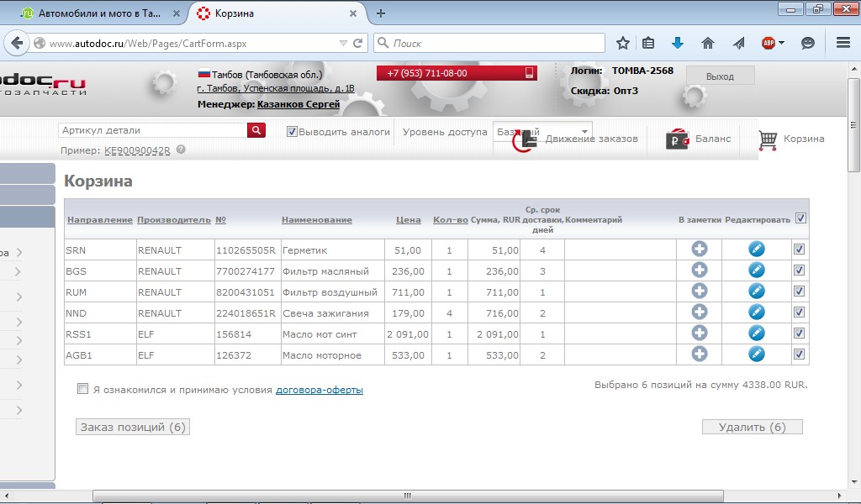Add Масло мот синт row to notes

699,333
